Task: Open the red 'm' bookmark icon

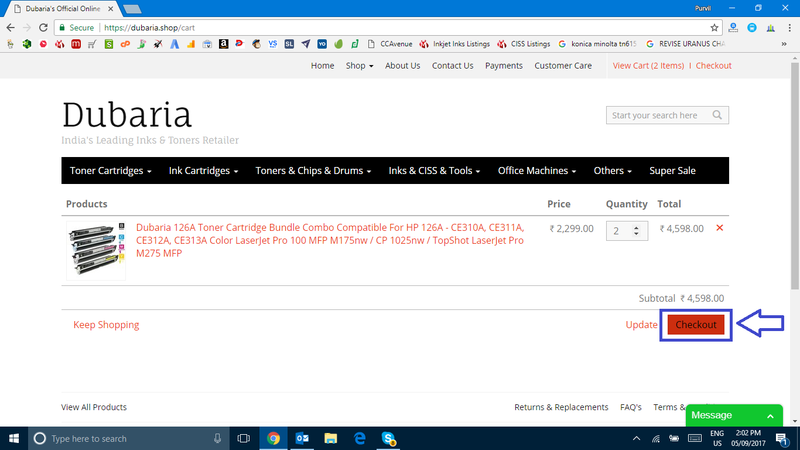Action: (76, 44)
